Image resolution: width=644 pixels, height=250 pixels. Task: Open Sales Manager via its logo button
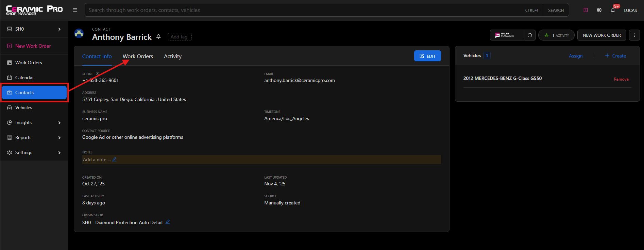507,35
